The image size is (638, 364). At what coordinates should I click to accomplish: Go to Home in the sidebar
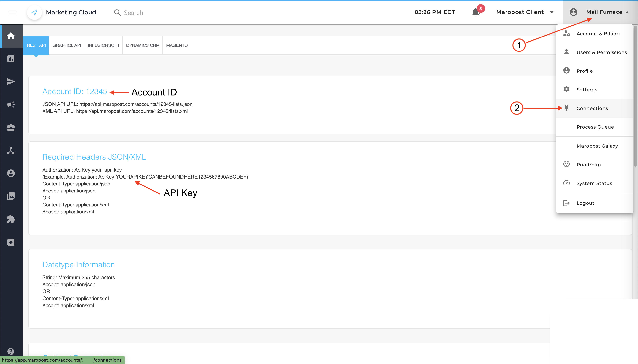tap(11, 36)
